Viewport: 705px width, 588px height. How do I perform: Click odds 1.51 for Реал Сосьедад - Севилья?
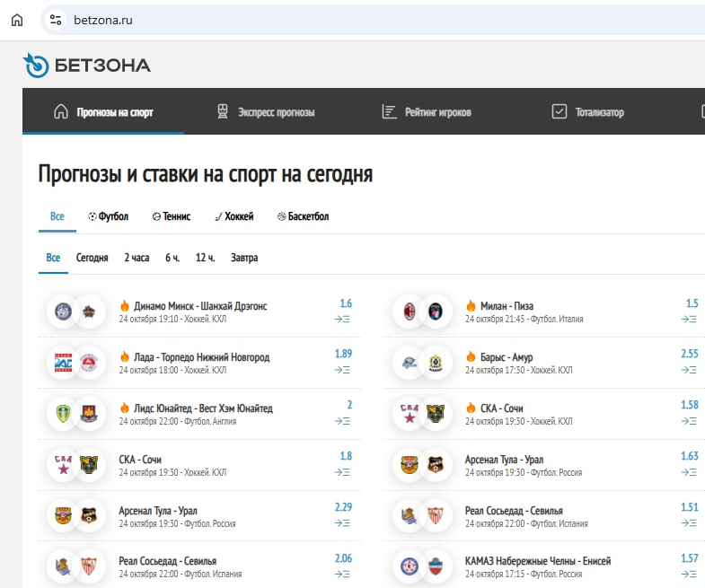pyautogui.click(x=690, y=507)
